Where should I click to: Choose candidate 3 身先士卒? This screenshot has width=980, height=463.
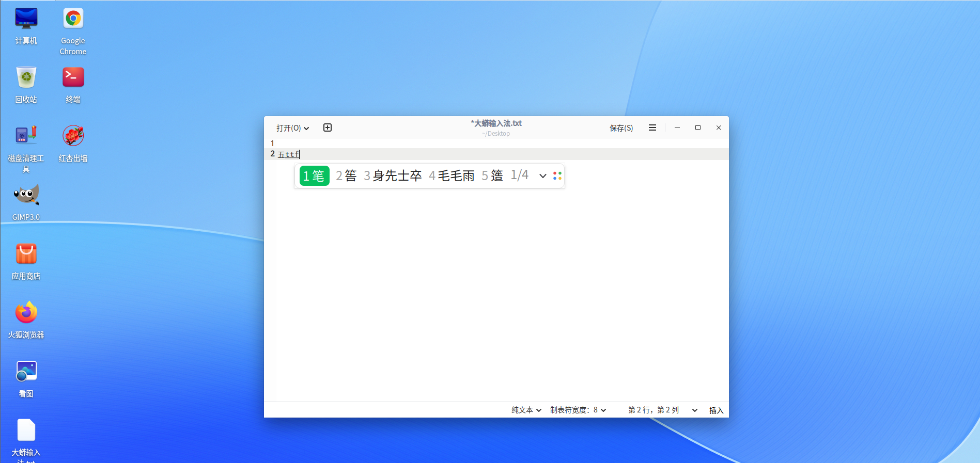tap(393, 176)
